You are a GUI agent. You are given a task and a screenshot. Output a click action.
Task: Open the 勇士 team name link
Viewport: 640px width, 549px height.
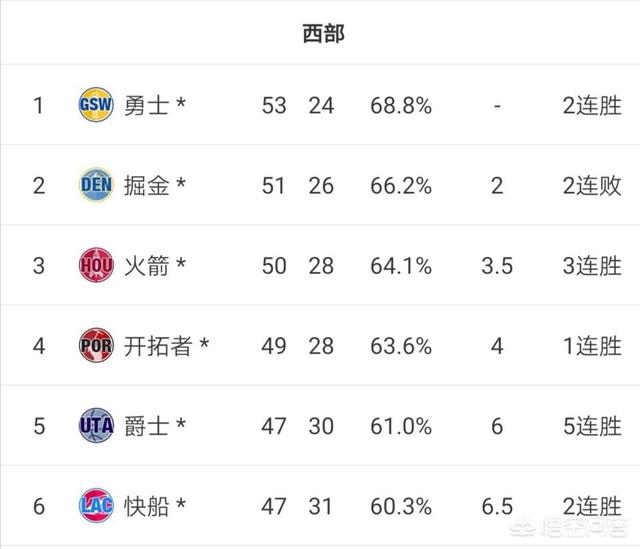pyautogui.click(x=147, y=105)
